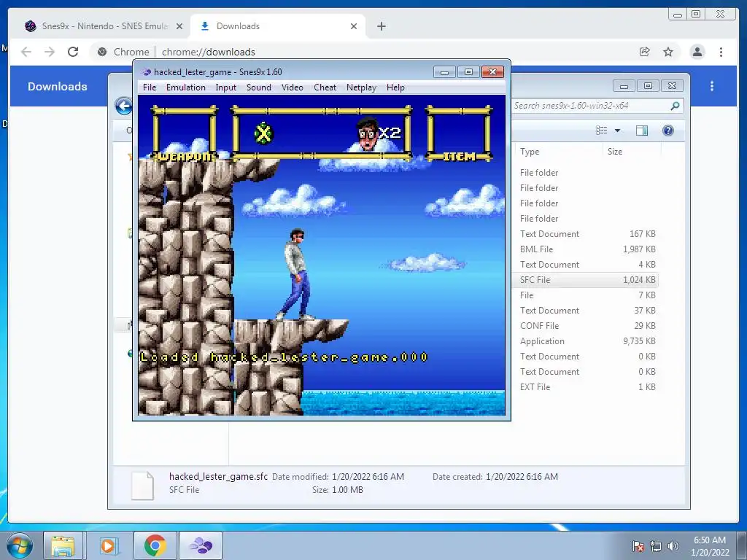747x560 pixels.
Task: Close the Snes9x emulator window
Action: coord(492,72)
